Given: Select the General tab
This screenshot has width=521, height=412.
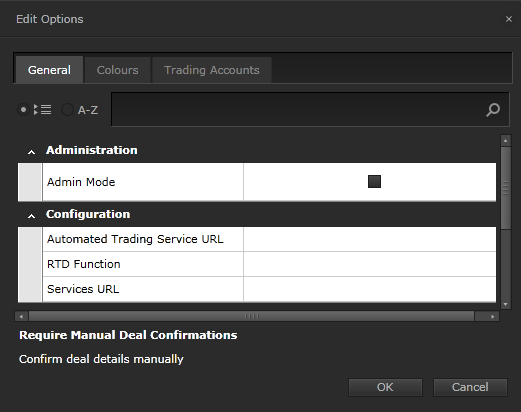Looking at the screenshot, I should [49, 70].
